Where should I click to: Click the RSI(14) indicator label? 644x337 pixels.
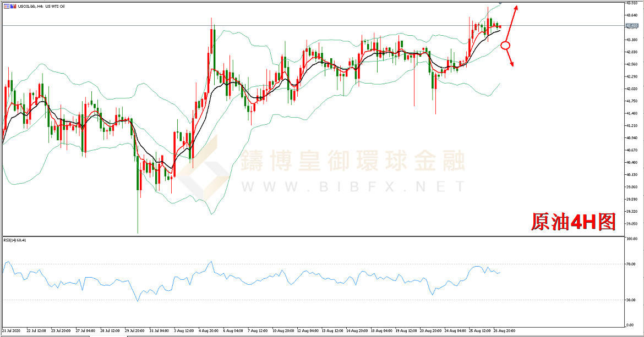tap(15, 240)
